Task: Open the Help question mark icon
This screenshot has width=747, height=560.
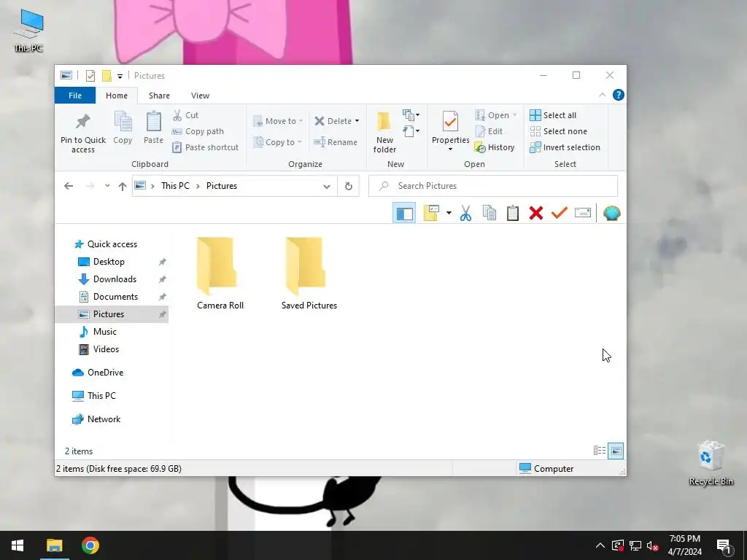Action: point(619,95)
